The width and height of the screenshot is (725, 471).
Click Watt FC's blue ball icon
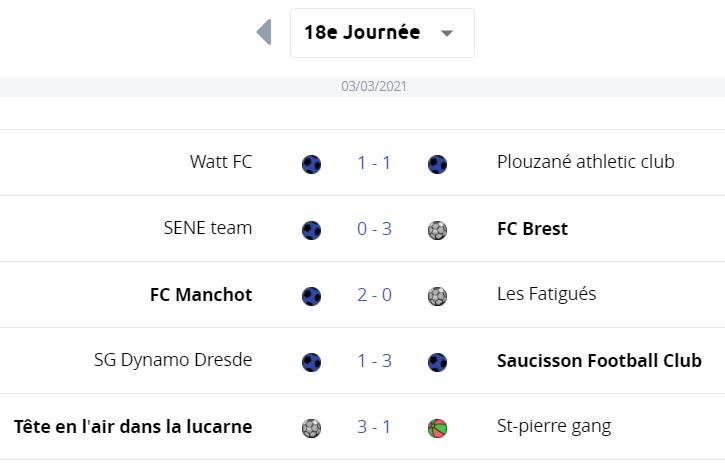point(311,164)
